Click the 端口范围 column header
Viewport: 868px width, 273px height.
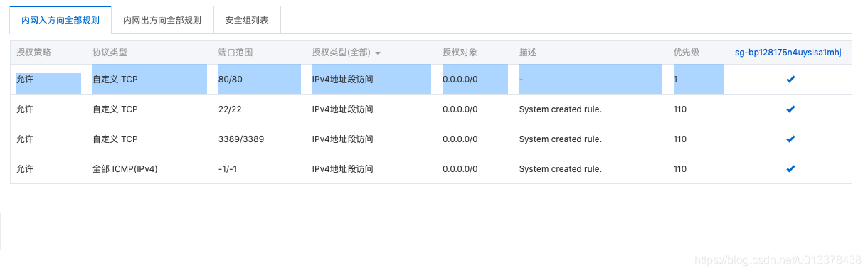tap(235, 53)
